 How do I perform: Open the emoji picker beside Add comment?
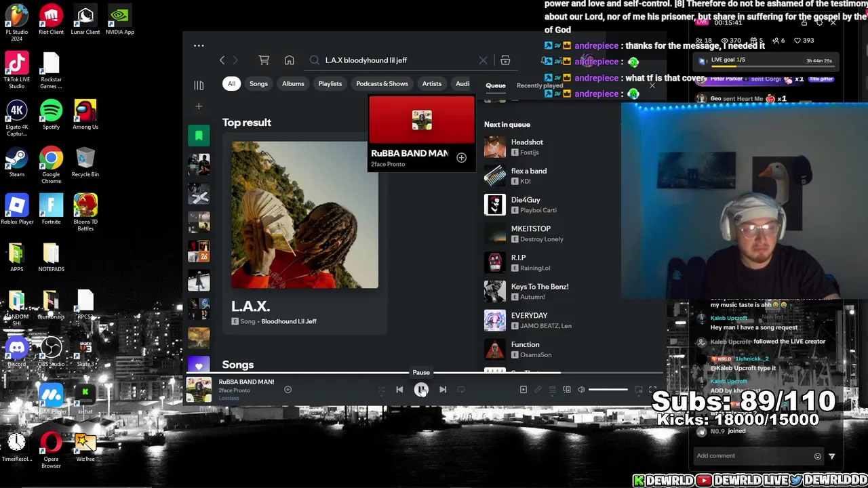818,456
